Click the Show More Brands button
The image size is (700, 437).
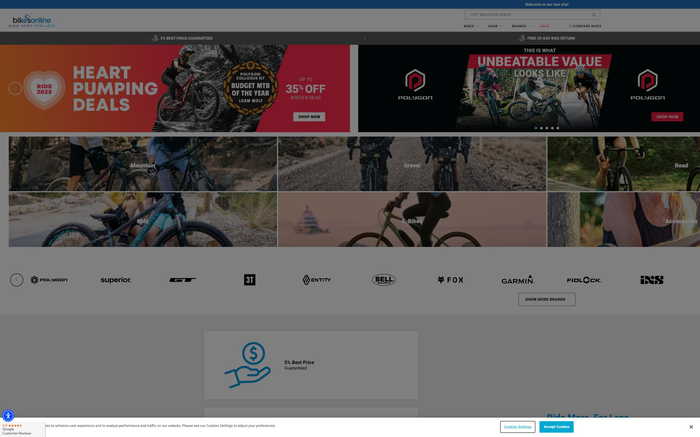click(546, 300)
